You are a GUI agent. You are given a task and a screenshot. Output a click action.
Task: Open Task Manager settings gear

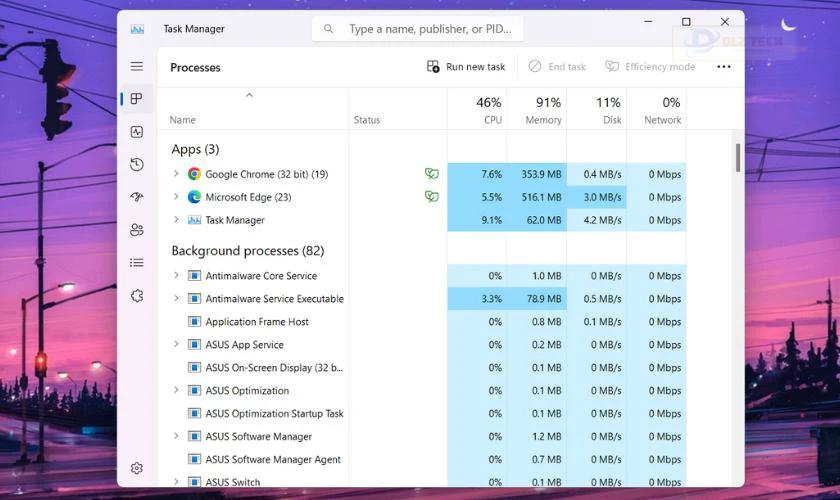pyautogui.click(x=137, y=468)
